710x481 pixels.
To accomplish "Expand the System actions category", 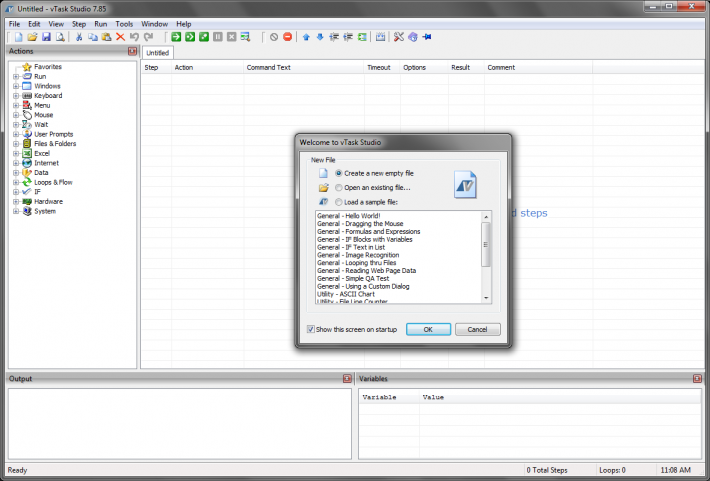I will 16,211.
